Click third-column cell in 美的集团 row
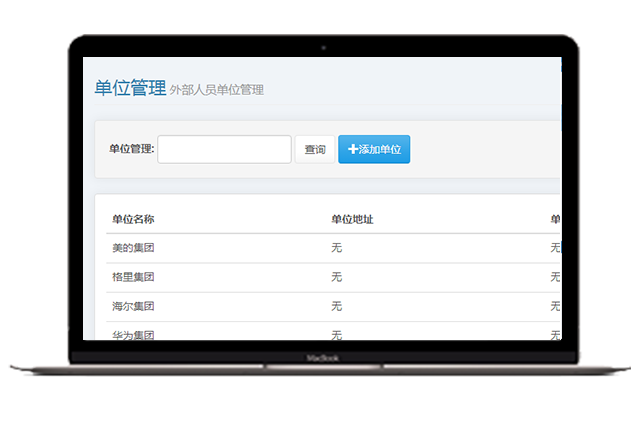The width and height of the screenshot is (640, 425). pyautogui.click(x=555, y=248)
